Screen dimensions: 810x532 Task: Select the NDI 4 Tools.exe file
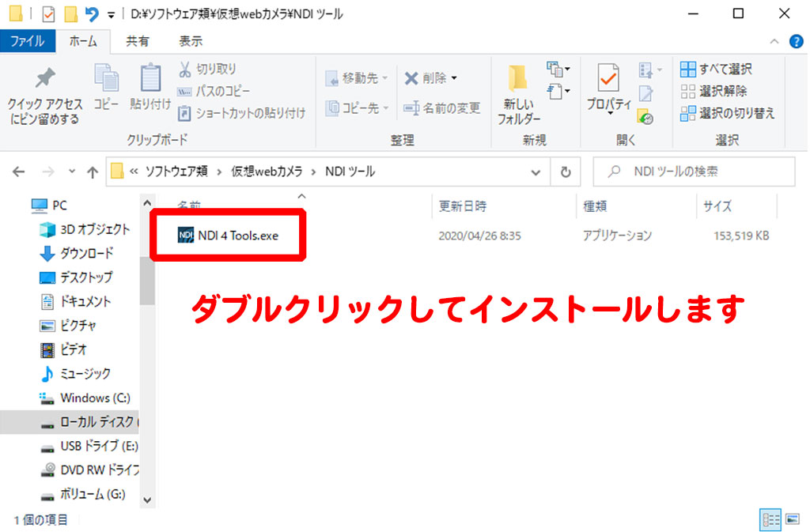point(237,236)
